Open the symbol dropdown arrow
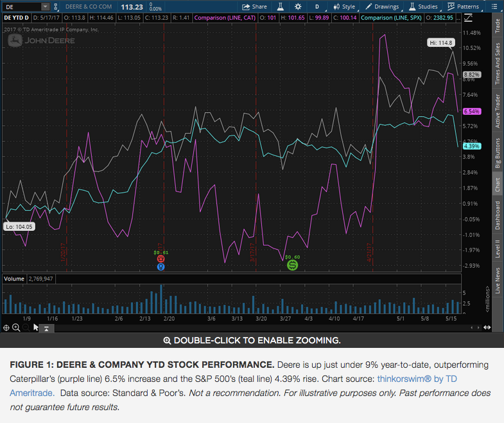 pos(46,7)
